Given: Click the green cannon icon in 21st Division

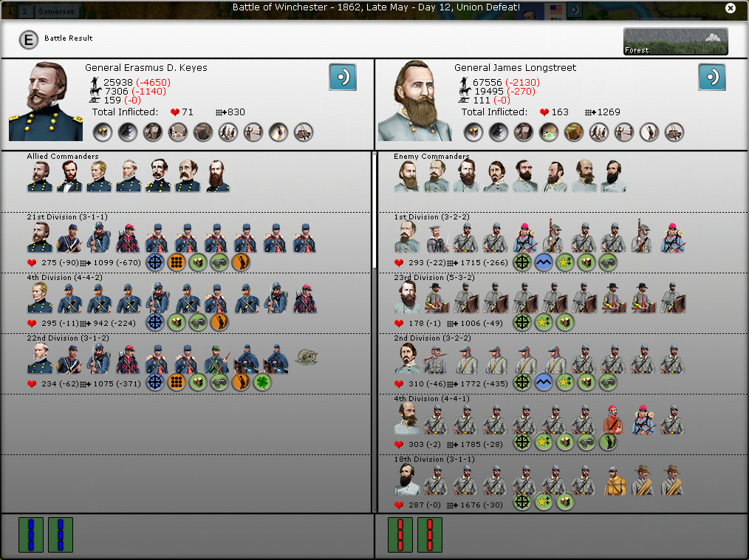Looking at the screenshot, I should [x=219, y=262].
